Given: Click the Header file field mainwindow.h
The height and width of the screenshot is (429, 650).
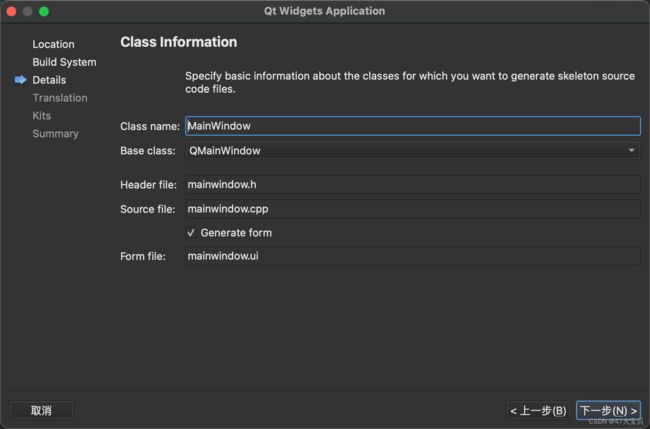Looking at the screenshot, I should click(x=413, y=184).
